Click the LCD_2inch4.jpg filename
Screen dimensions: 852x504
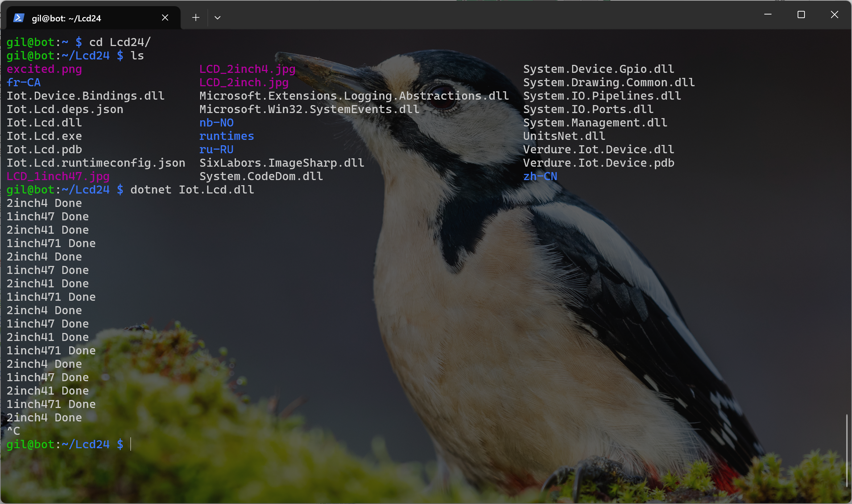pyautogui.click(x=247, y=69)
